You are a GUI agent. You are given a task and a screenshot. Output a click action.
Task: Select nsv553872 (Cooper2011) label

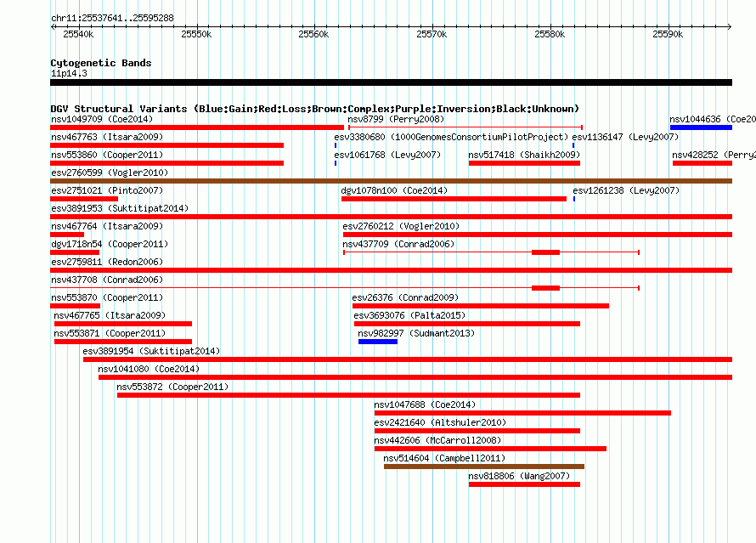172,387
